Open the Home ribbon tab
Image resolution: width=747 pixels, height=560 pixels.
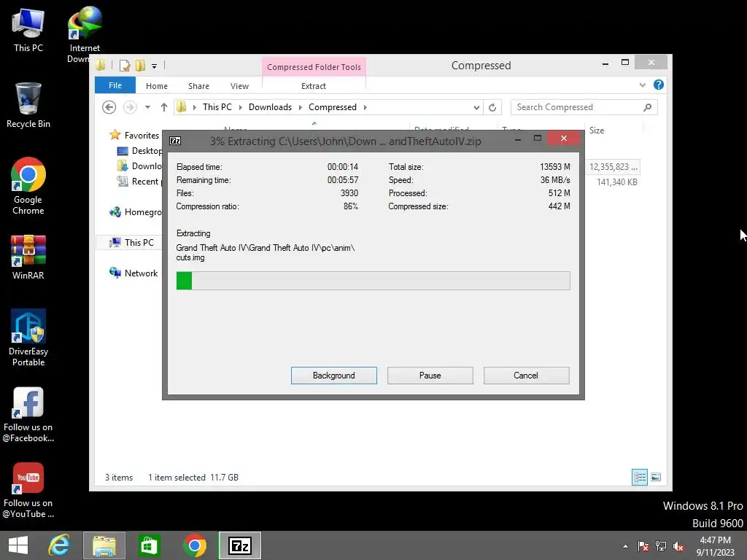click(x=157, y=86)
